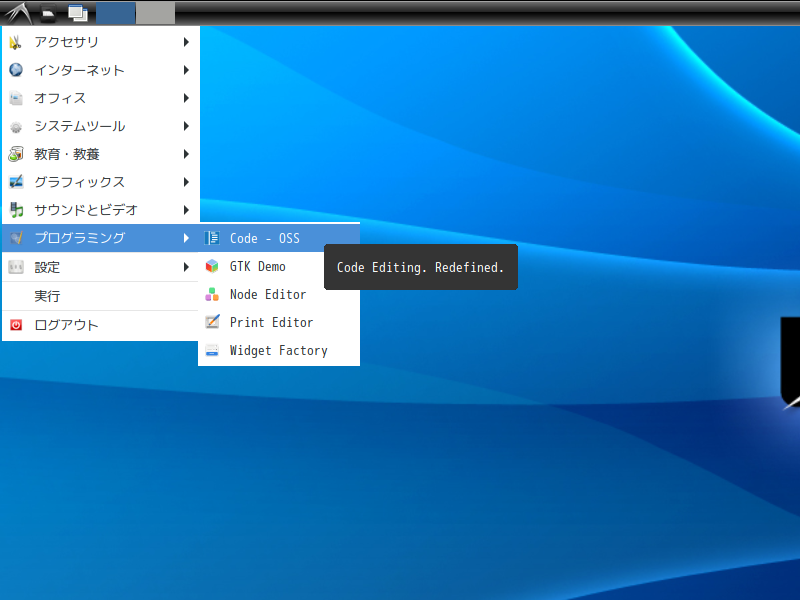Click the Node Editor icon
The width and height of the screenshot is (800, 600).
coord(212,294)
